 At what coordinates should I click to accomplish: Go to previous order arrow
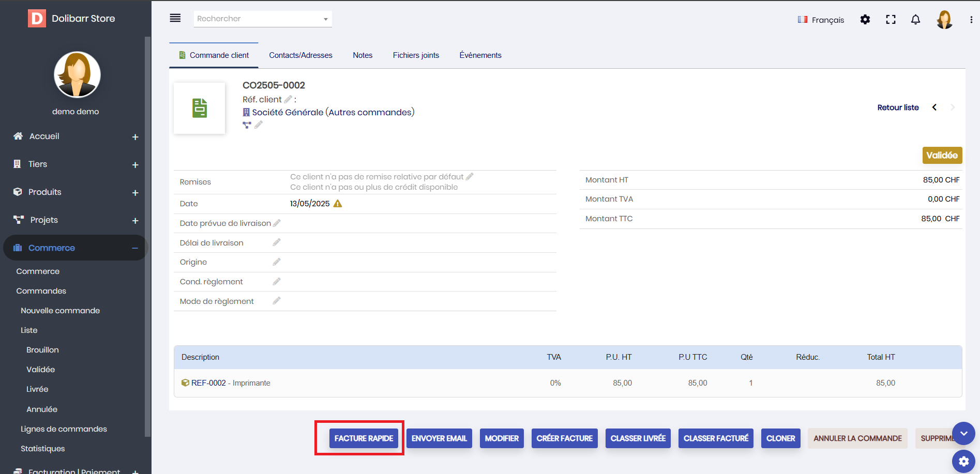pos(934,108)
